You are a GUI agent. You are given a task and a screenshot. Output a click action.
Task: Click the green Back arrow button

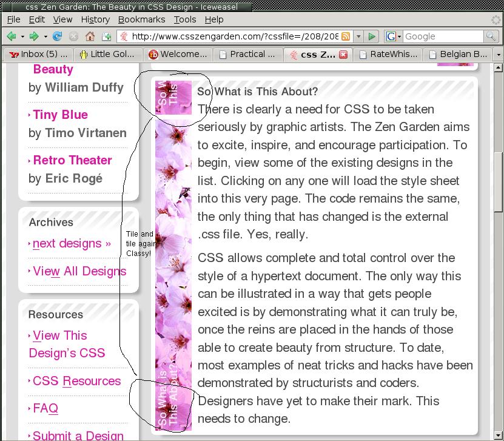[x=12, y=36]
